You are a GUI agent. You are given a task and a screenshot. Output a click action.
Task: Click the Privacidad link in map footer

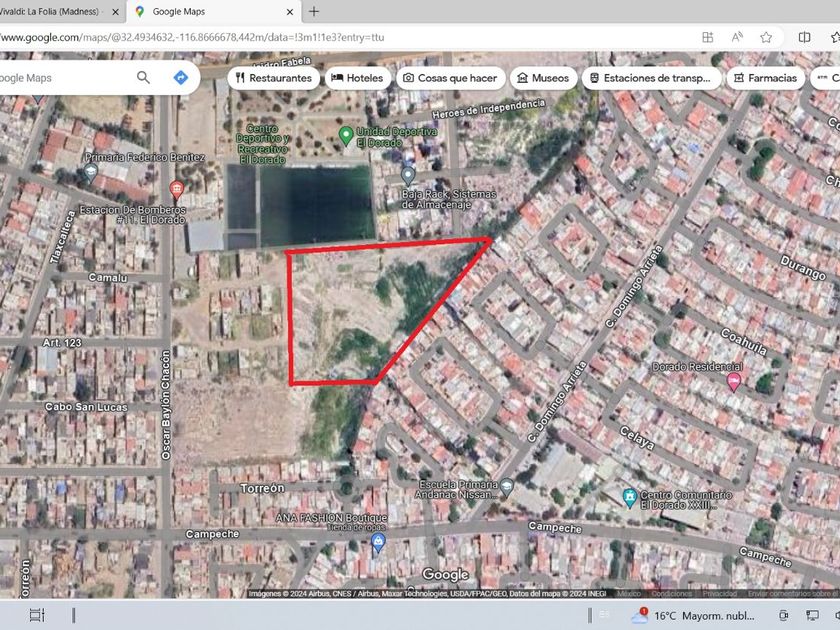click(x=719, y=594)
